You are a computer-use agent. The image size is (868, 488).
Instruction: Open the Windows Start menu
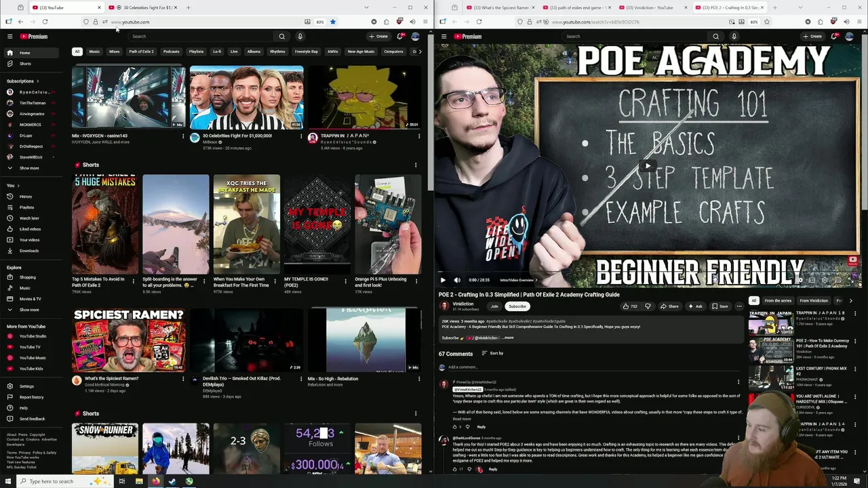(x=8, y=481)
